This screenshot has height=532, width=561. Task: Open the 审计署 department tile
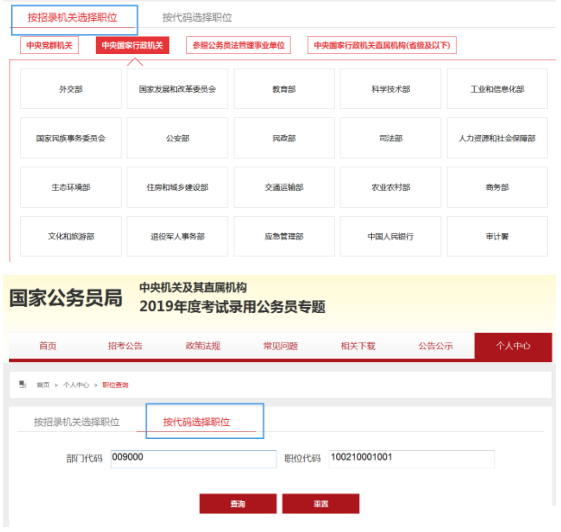click(x=497, y=236)
